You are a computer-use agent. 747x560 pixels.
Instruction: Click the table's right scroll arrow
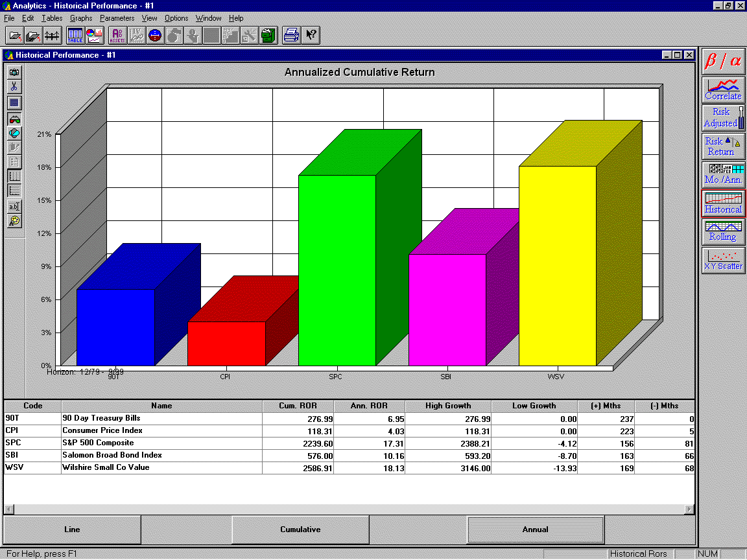click(x=689, y=509)
